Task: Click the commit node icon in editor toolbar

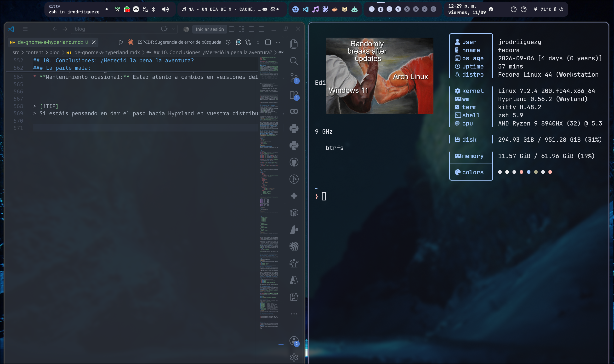Action: tap(258, 42)
